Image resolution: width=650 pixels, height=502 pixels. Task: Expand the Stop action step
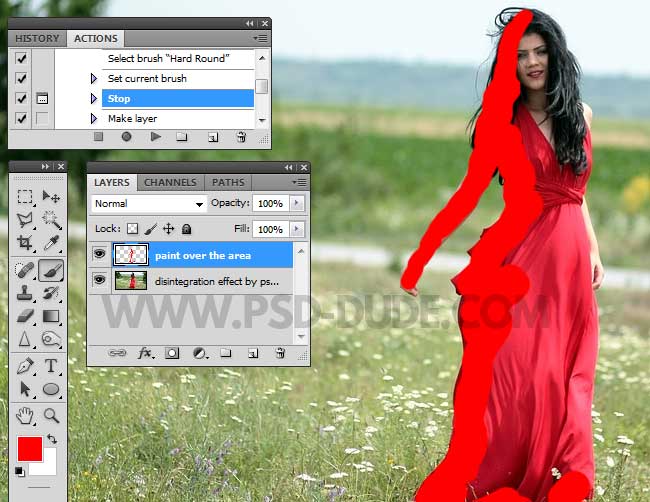[x=94, y=98]
